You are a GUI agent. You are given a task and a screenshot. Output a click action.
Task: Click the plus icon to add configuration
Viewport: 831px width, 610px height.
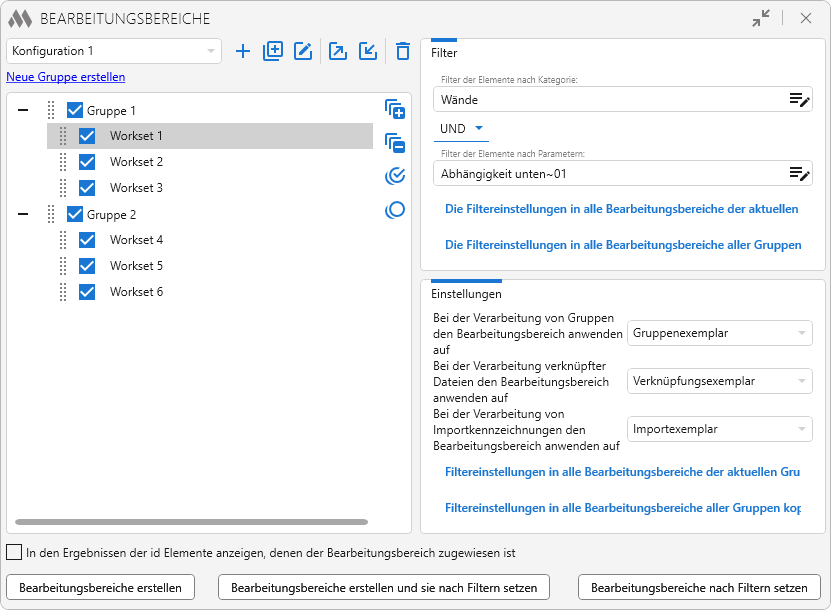click(242, 51)
